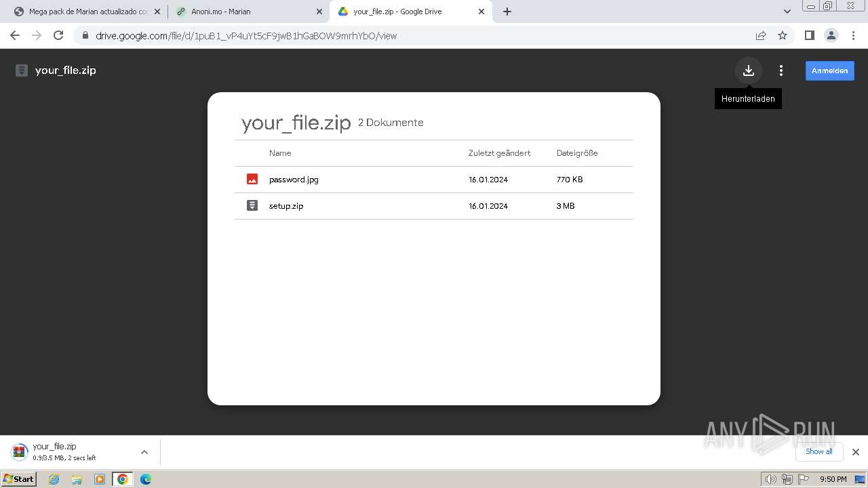Toggle the browser side panel

click(809, 35)
